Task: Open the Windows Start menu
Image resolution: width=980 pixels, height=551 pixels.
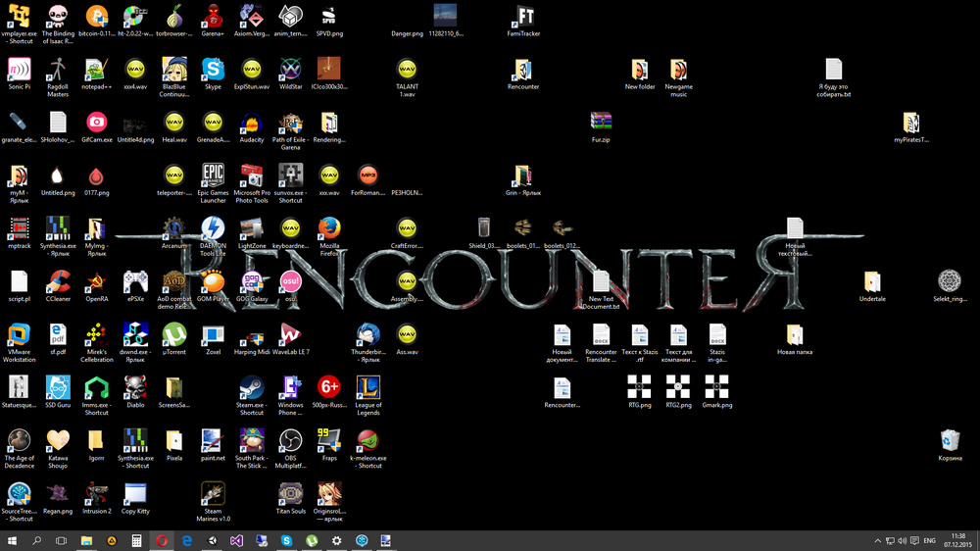Action: [x=12, y=540]
